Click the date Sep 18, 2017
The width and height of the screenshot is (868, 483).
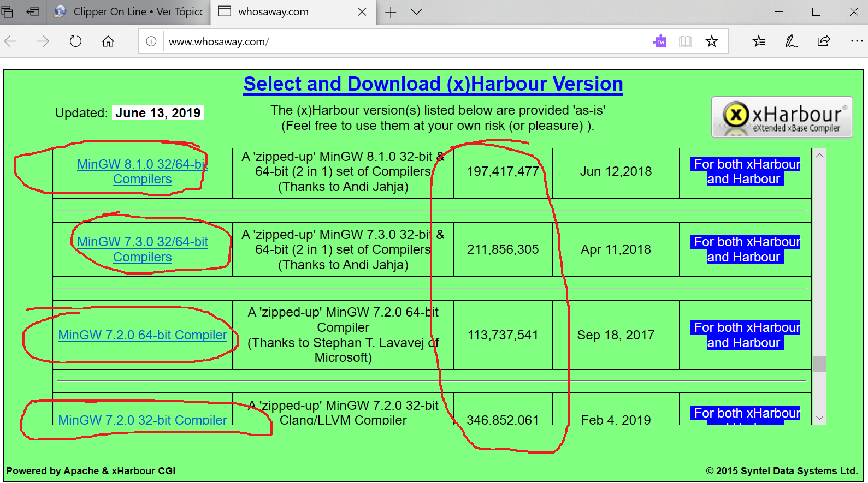tap(616, 335)
